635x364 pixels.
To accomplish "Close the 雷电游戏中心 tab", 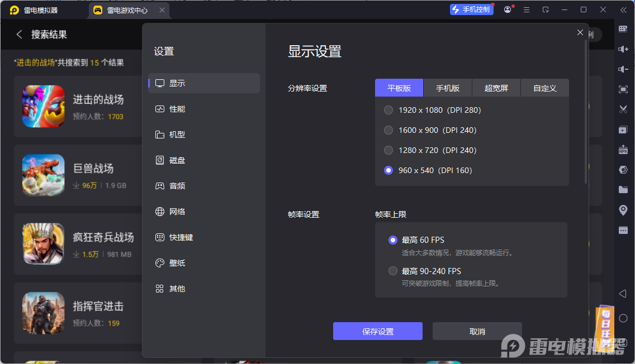I will tap(162, 10).
